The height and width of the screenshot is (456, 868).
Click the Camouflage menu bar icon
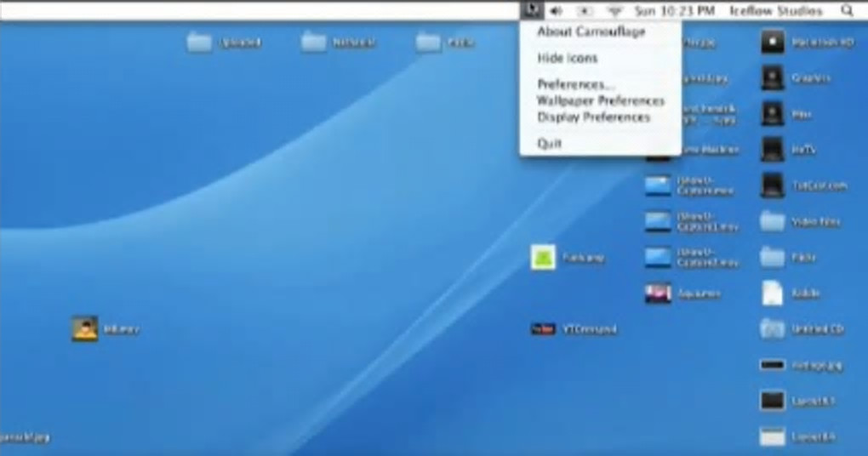(532, 10)
